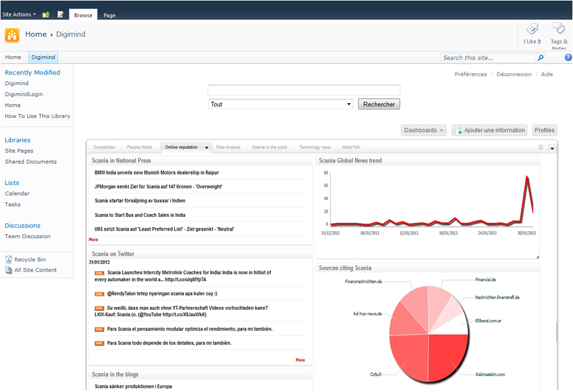This screenshot has width=573, height=392.
Task: Click the orange SharePoint site logo
Action: 12,35
